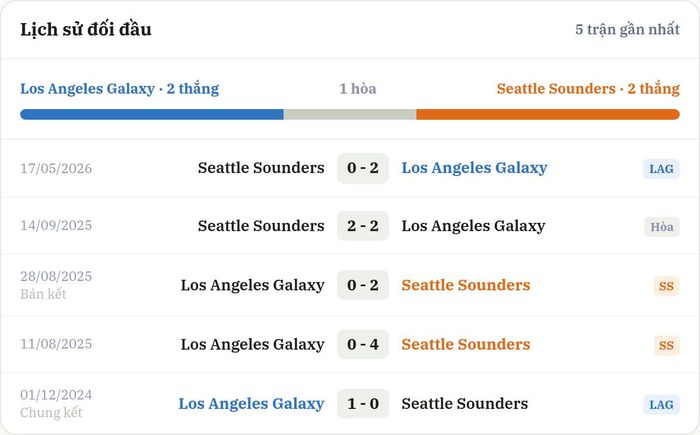The image size is (700, 435).
Task: Select the 0 - 2 semifinal score box
Action: 363,285
